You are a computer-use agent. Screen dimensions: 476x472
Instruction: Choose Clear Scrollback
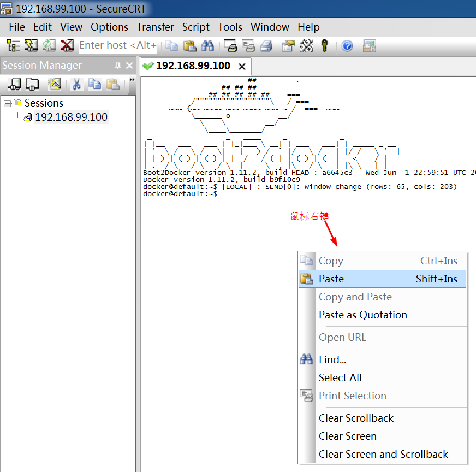point(382,418)
